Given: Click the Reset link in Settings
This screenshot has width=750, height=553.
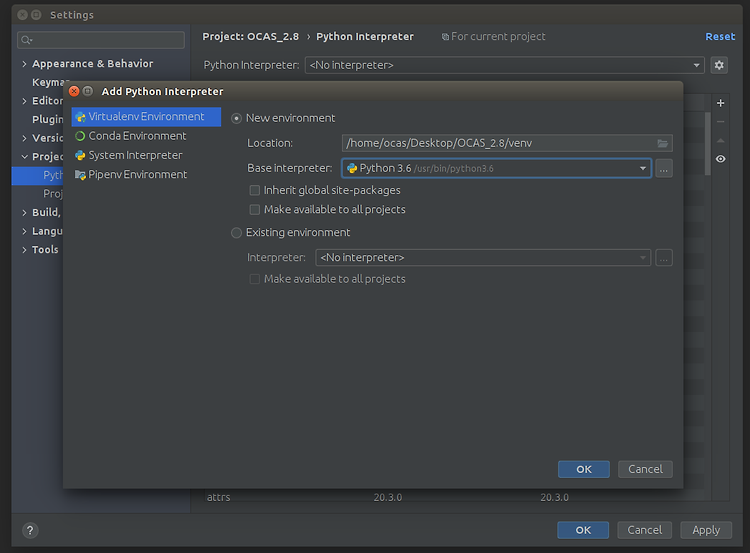Looking at the screenshot, I should point(720,36).
